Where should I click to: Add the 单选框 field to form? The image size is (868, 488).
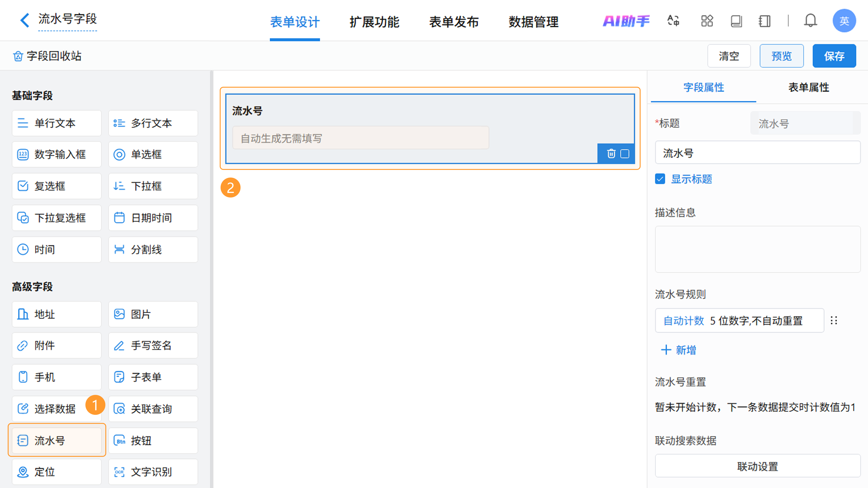[153, 154]
